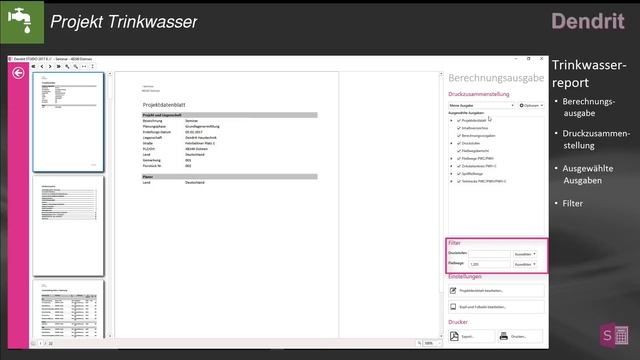The height and width of the screenshot is (360, 640).
Task: Select first page thumbnail Projektdatenblatt
Action: pyautogui.click(x=69, y=122)
